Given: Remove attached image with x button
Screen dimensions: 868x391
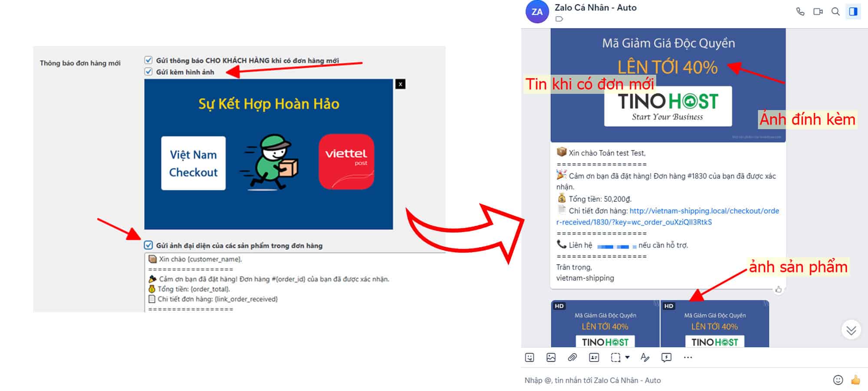Looking at the screenshot, I should pyautogui.click(x=401, y=84).
